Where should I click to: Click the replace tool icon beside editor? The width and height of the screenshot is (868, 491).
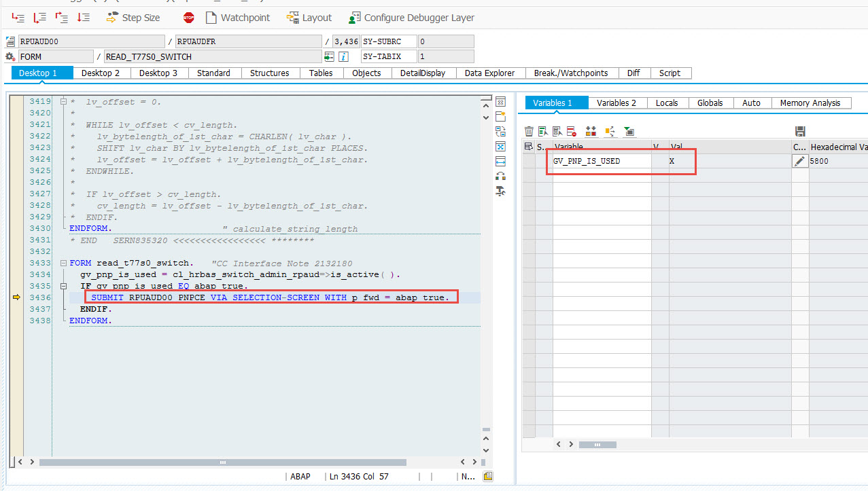[501, 132]
